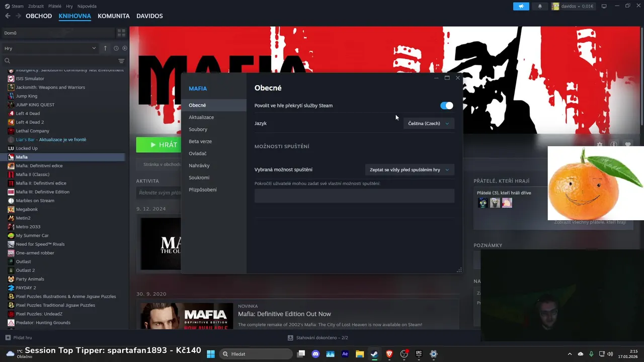The width and height of the screenshot is (644, 362).
Task: Click the Steam taskbar icon
Action: pyautogui.click(x=374, y=354)
